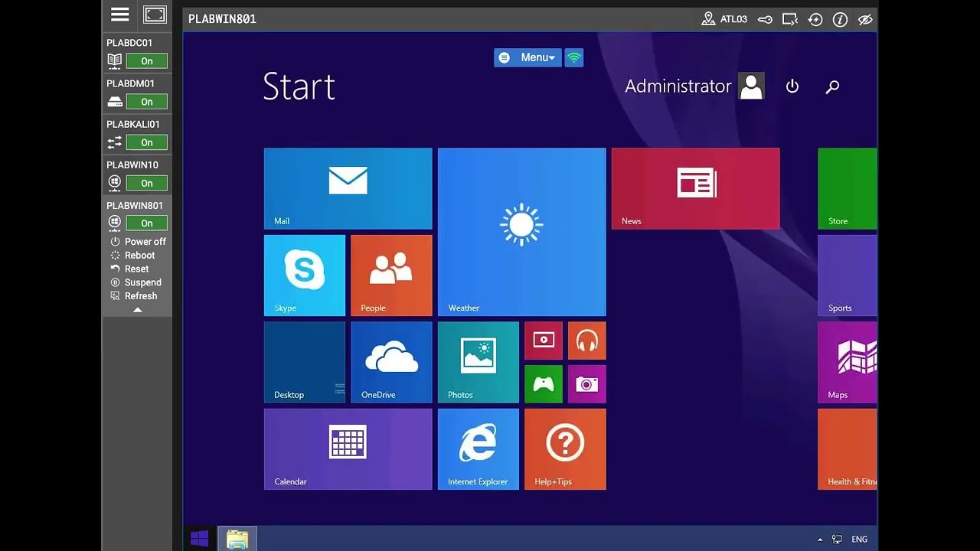
Task: Open the hamburger menu in sidebar
Action: click(119, 15)
